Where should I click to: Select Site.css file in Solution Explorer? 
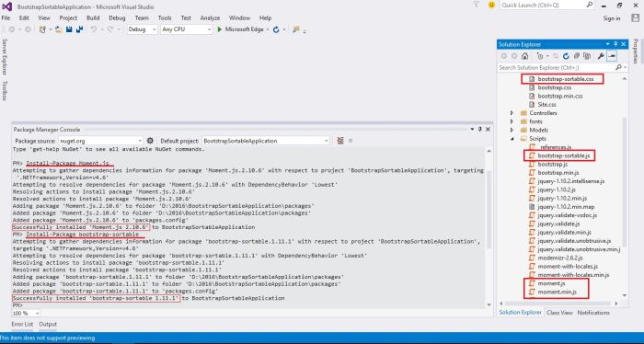[x=546, y=105]
